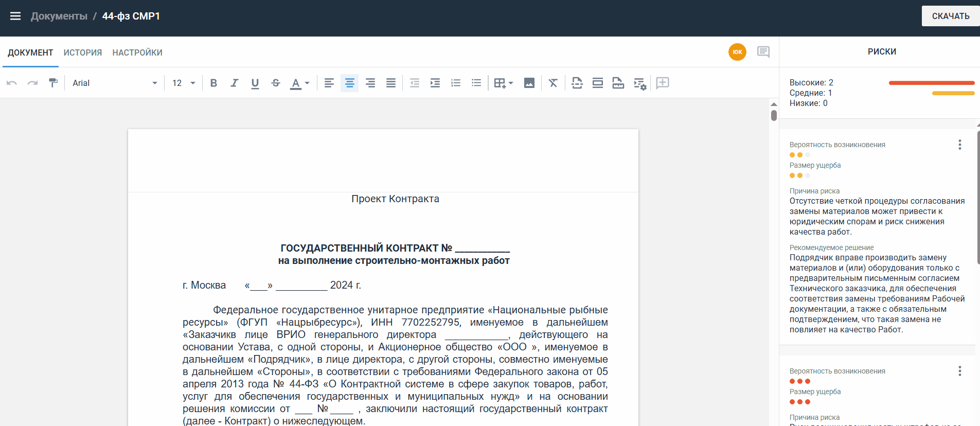Toggle underline formatting
Viewport: 980px width, 426px height.
(x=255, y=83)
